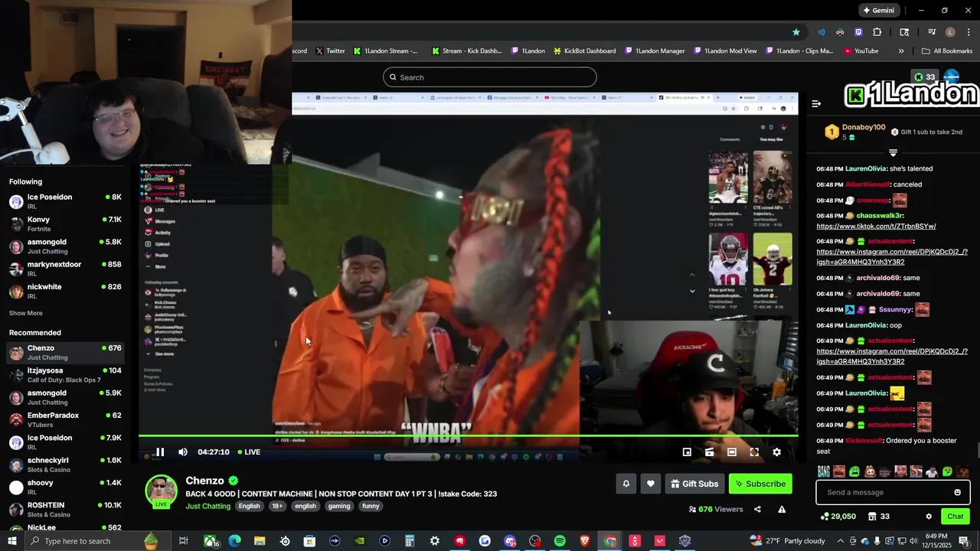Open ROSHTEIN Slots & Casino channel
The height and width of the screenshot is (551, 980).
[64, 510]
